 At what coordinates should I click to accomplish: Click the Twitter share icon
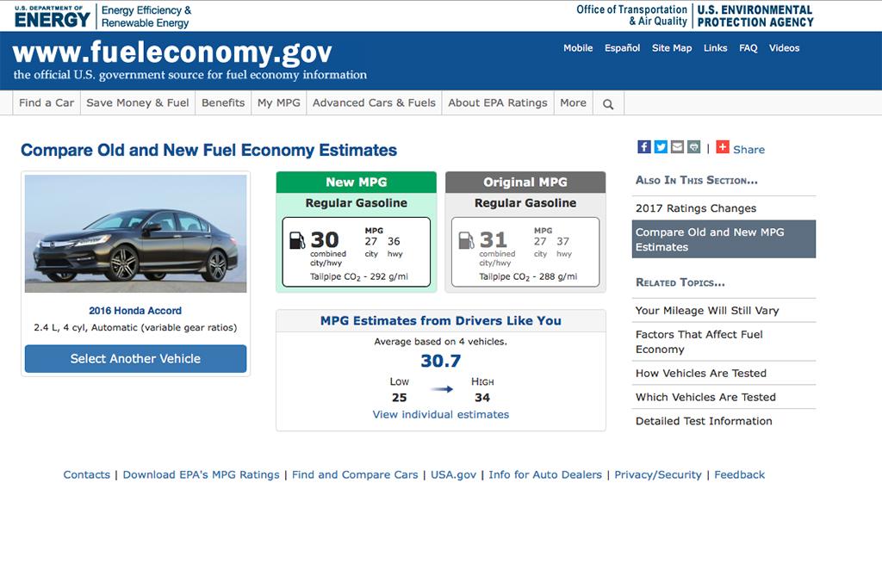click(x=661, y=146)
